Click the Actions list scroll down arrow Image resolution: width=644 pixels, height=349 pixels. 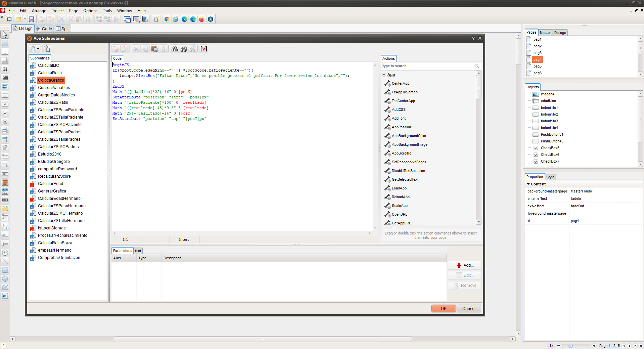click(x=478, y=222)
